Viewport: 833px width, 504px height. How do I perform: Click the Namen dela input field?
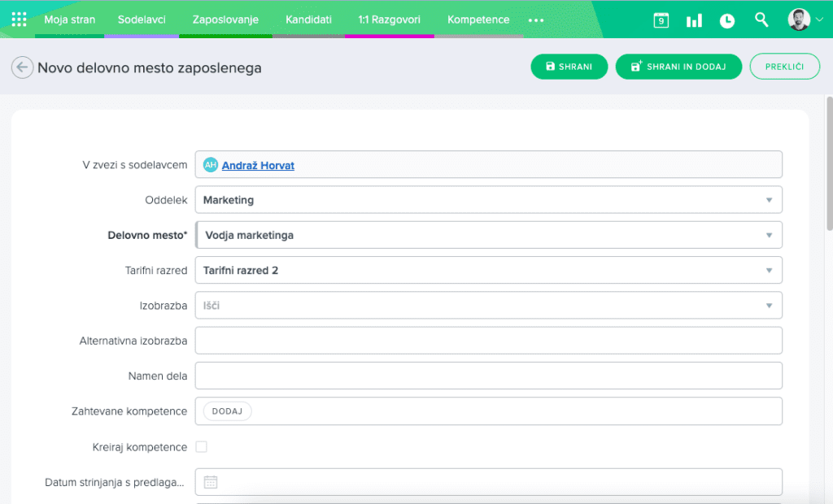[x=488, y=376]
